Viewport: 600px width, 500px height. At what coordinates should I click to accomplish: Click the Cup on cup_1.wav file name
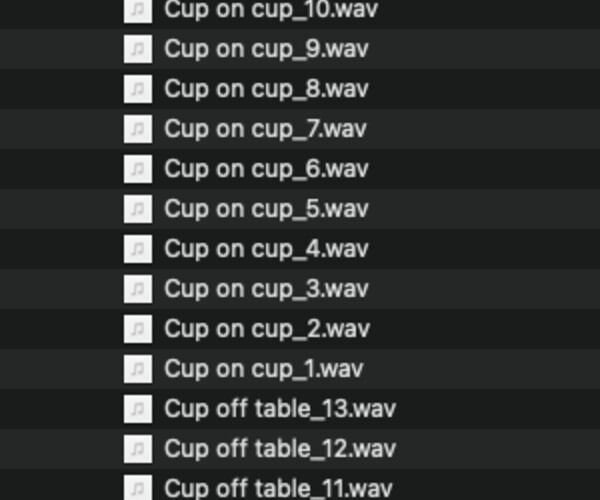click(x=264, y=369)
